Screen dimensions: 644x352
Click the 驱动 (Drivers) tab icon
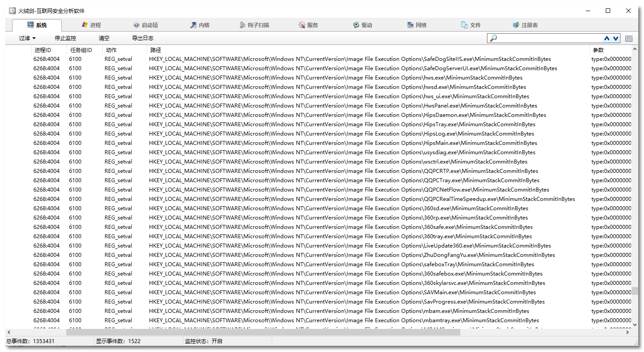coord(356,25)
